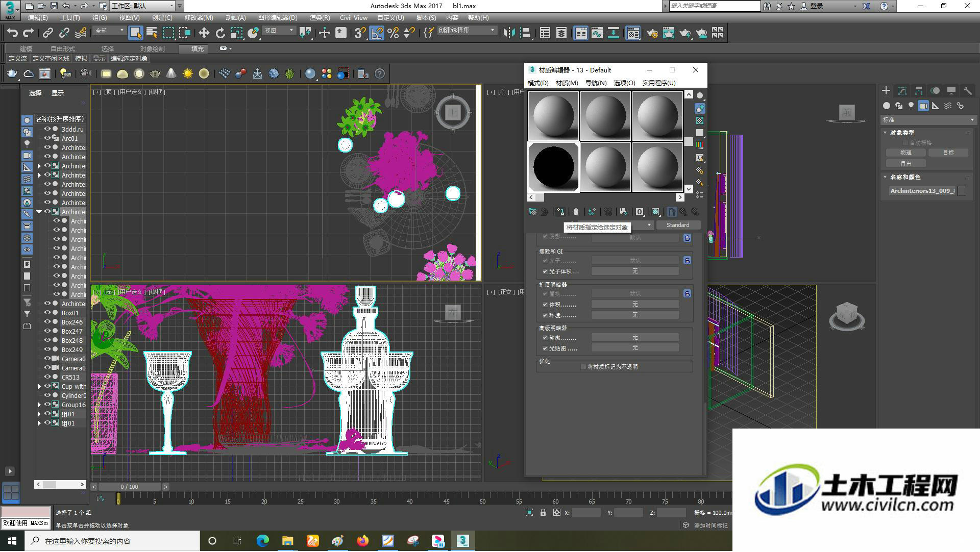Open the 视图 reference coordinate dropdown
Viewport: 980px width, 552px height.
coord(279,31)
